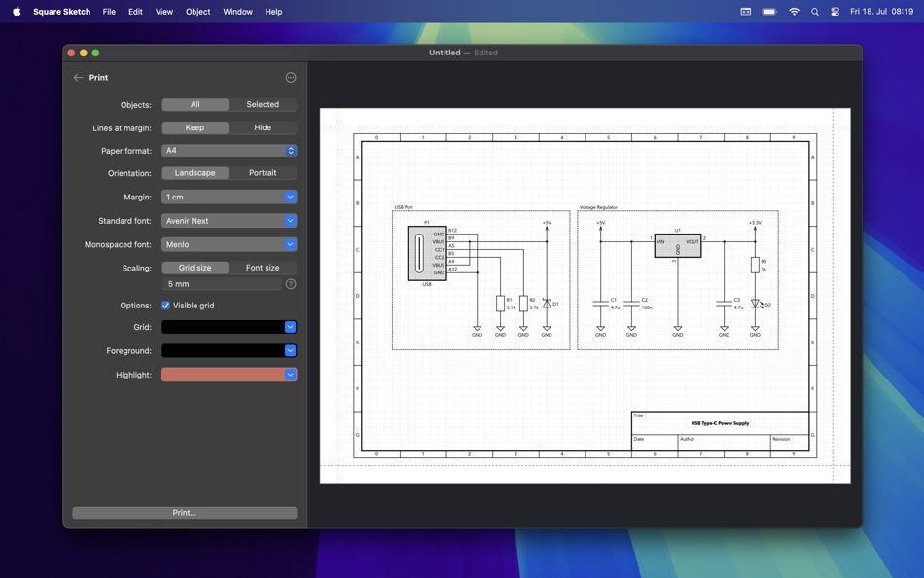Image resolution: width=924 pixels, height=578 pixels.
Task: Open the more options ellipsis button
Action: coord(291,77)
